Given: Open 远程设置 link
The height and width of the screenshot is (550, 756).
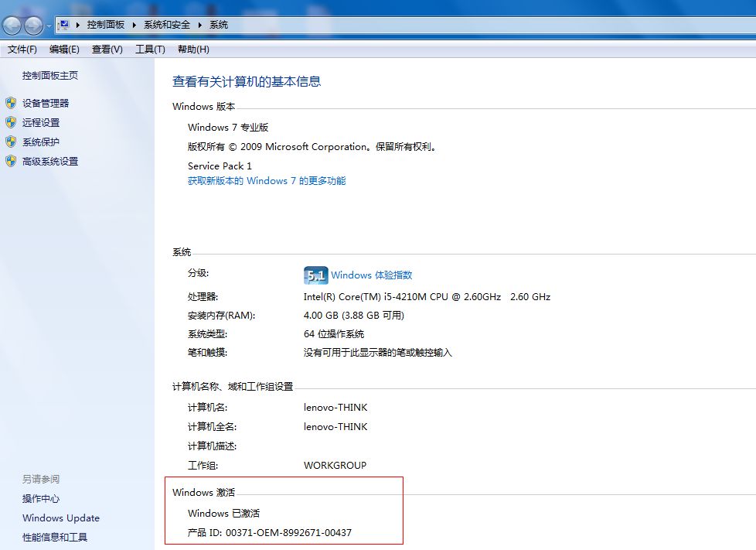Looking at the screenshot, I should pyautogui.click(x=40, y=122).
